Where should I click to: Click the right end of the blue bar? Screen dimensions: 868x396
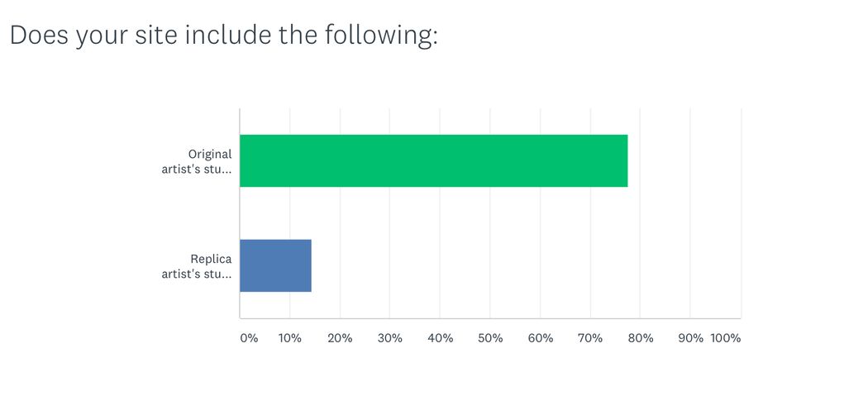pos(309,265)
